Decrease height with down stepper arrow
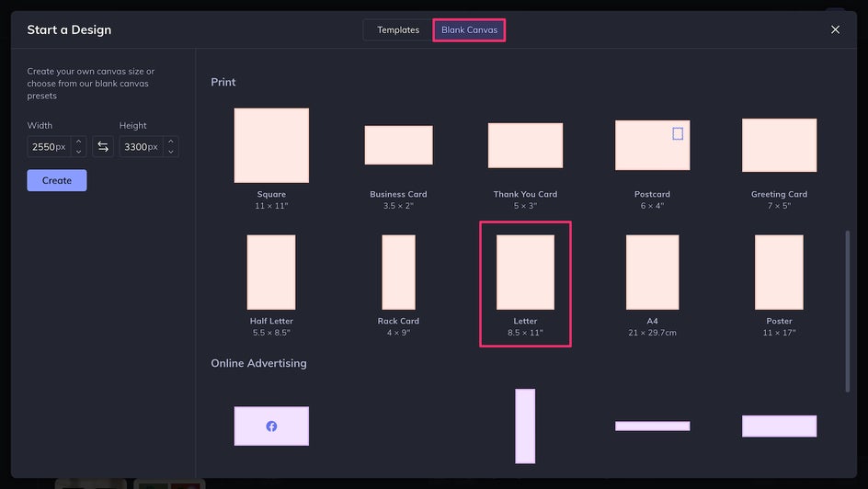The image size is (868, 489). pos(171,152)
